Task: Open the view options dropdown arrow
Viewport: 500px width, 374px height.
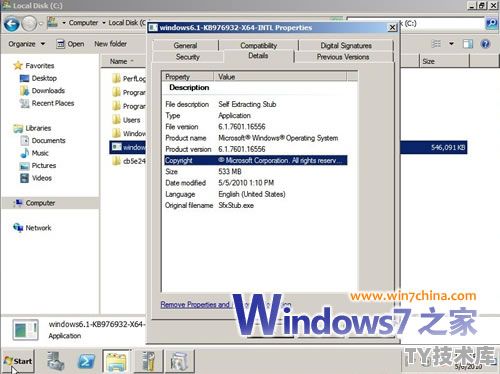Action: (x=451, y=44)
